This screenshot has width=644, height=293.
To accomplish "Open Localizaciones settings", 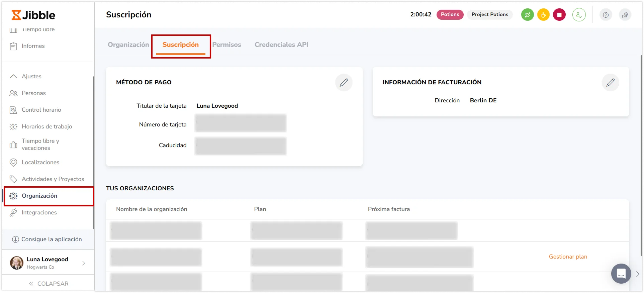I will coord(40,162).
